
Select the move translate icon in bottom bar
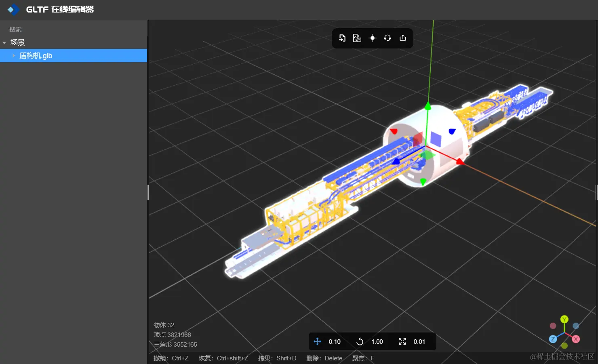point(317,341)
